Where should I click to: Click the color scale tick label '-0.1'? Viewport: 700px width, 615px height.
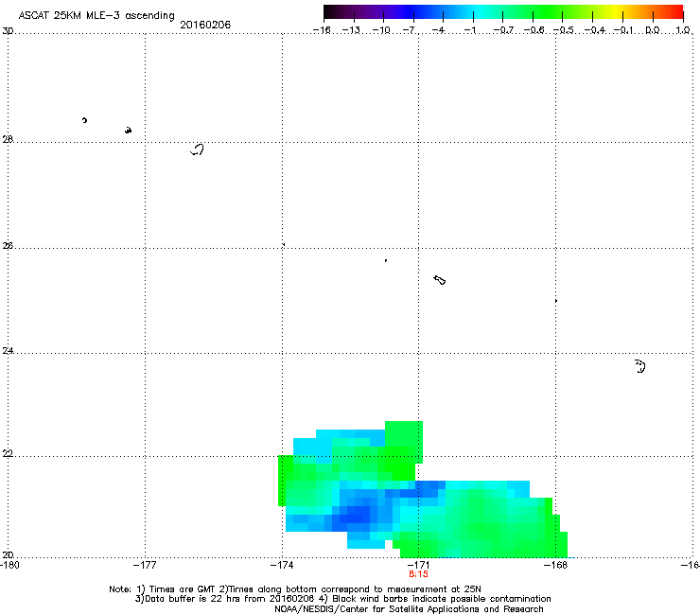point(623,30)
